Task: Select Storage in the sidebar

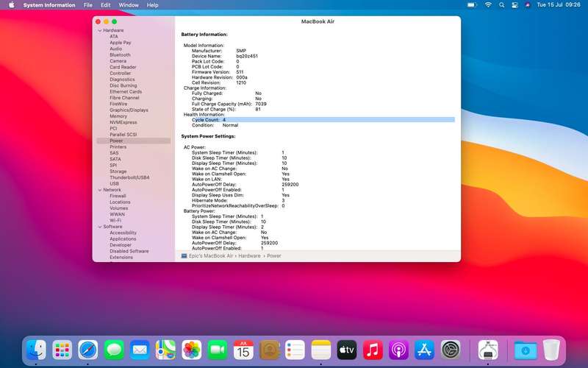Action: pyautogui.click(x=118, y=171)
